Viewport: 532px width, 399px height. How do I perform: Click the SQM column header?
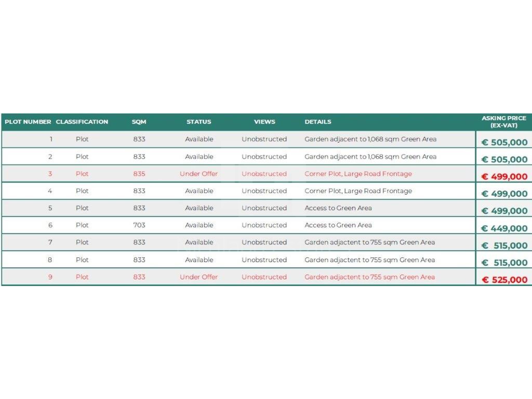click(x=139, y=122)
